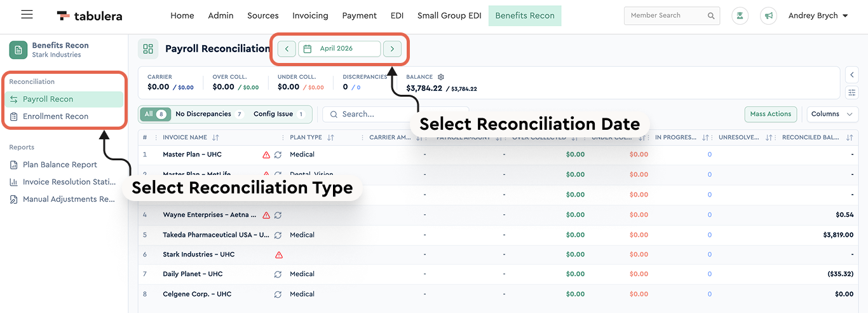Screen dimensions: 868x313
Task: Click the $0.54 reconciled balance
Action: [844, 215]
